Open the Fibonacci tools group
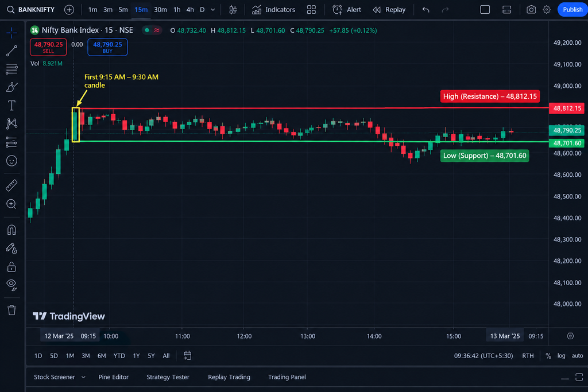Screen dimensions: 588x392 click(x=11, y=69)
